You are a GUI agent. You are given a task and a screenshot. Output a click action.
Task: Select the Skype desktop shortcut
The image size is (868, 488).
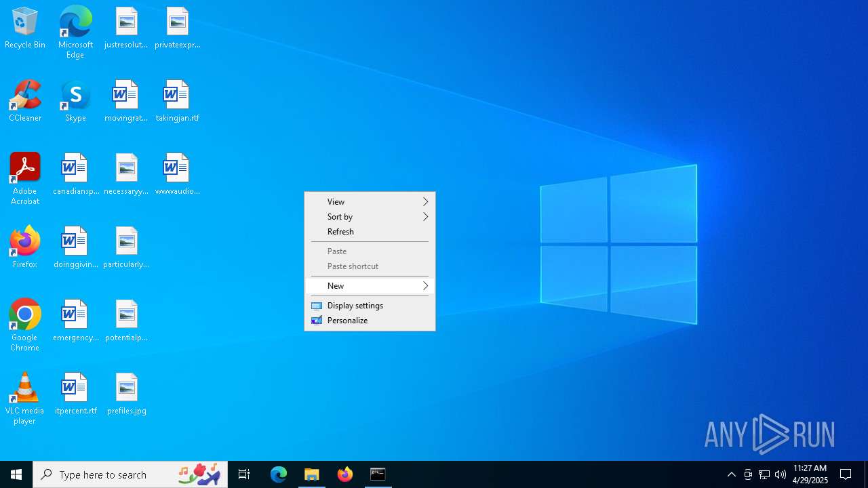click(x=75, y=101)
